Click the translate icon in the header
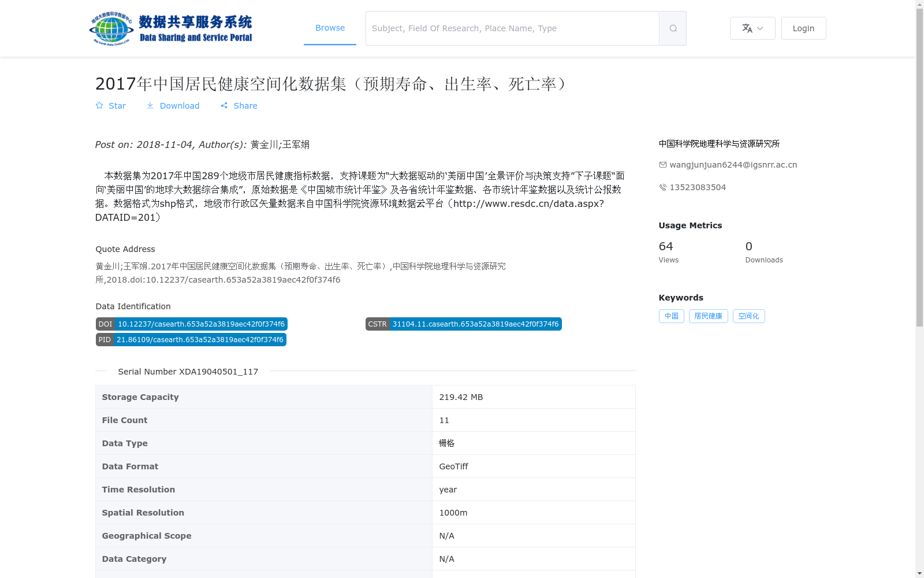Image resolution: width=924 pixels, height=578 pixels. [x=747, y=28]
